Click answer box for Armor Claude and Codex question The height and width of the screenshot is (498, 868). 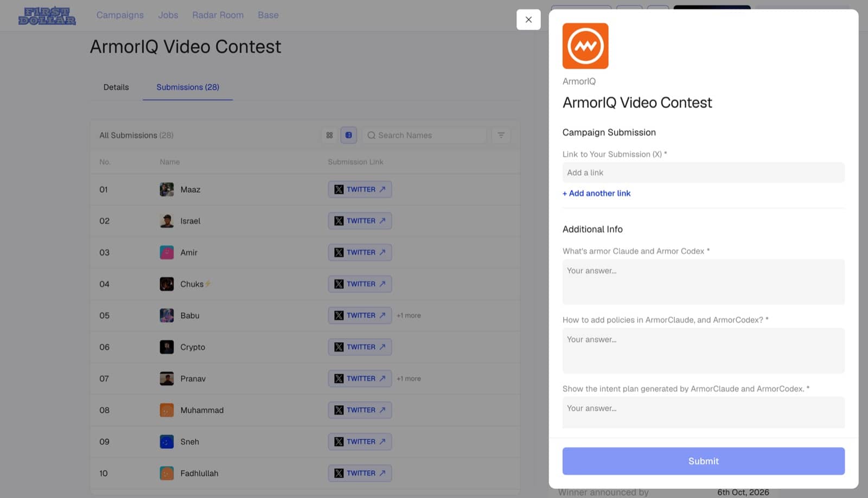click(x=703, y=282)
